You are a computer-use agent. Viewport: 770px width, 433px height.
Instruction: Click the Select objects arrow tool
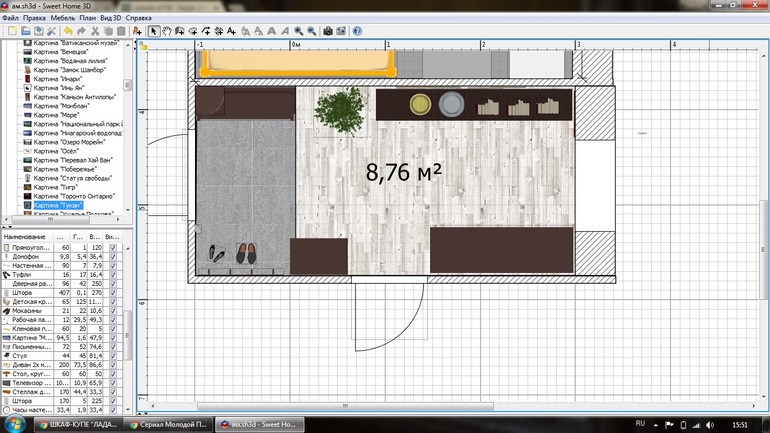[153, 31]
